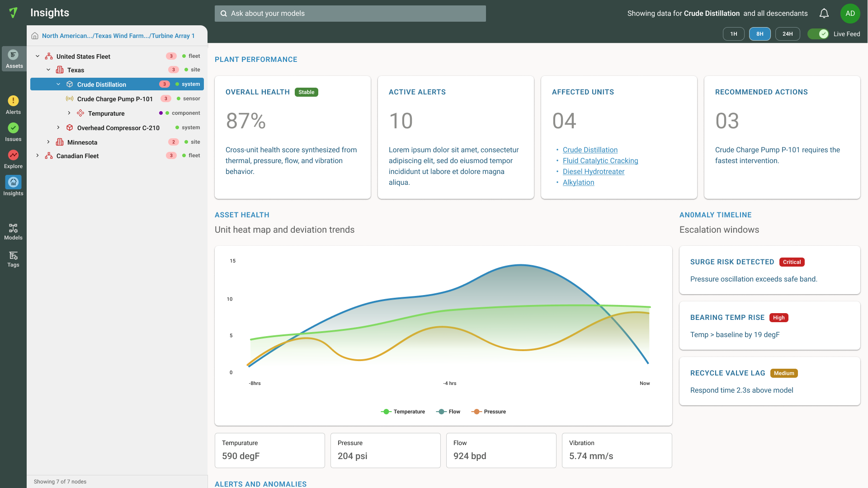Select the Flow 924 bpd tile

click(501, 450)
